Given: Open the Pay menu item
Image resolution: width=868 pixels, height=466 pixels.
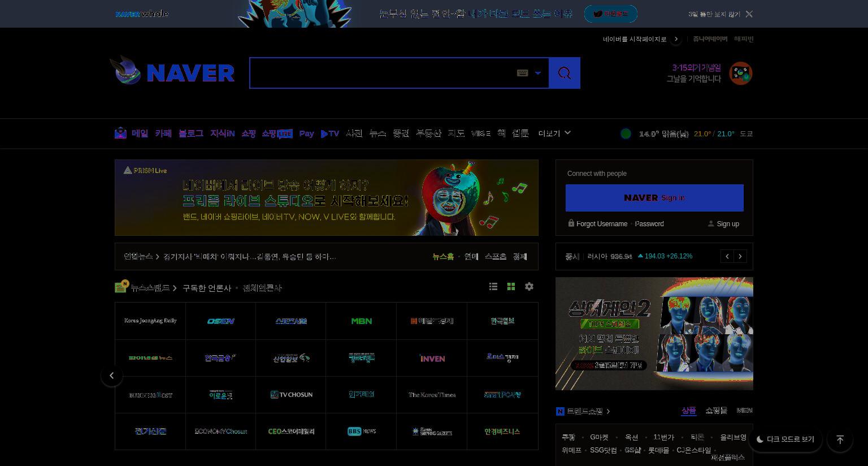Looking at the screenshot, I should tap(307, 133).
